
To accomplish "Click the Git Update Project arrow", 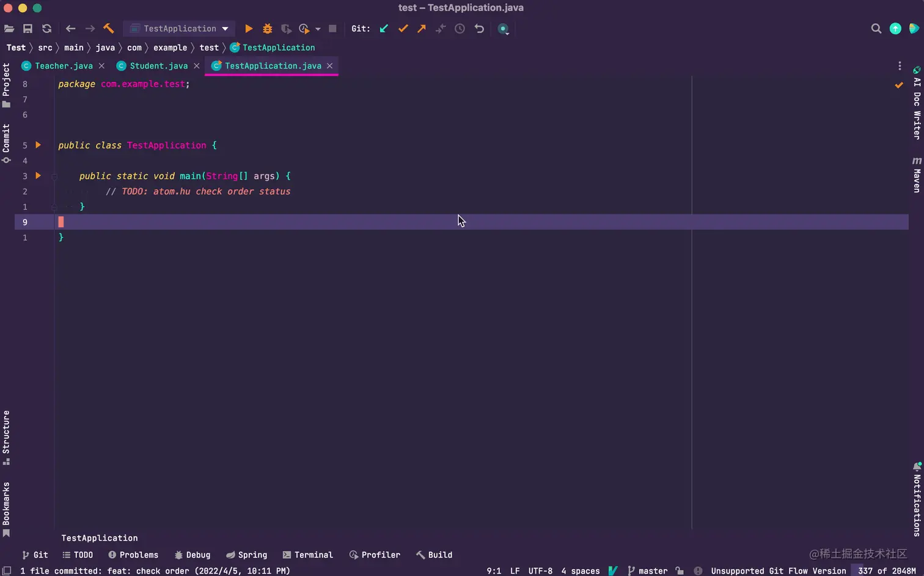I will coord(384,29).
